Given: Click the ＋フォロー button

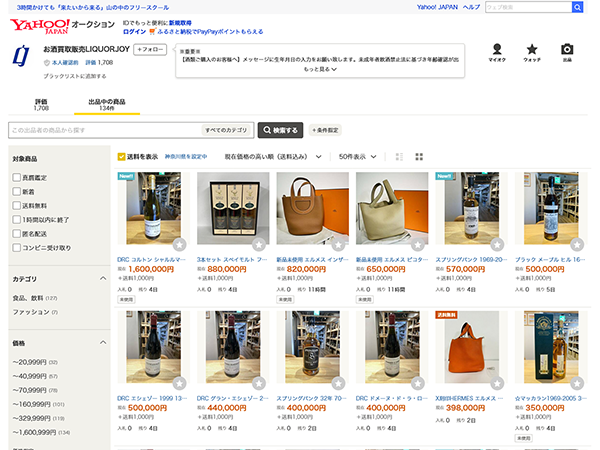Looking at the screenshot, I should coord(150,50).
